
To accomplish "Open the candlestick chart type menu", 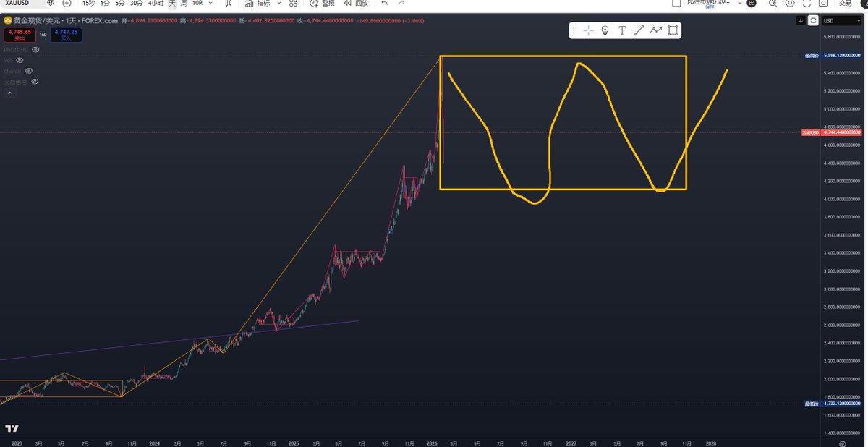I will [x=229, y=3].
